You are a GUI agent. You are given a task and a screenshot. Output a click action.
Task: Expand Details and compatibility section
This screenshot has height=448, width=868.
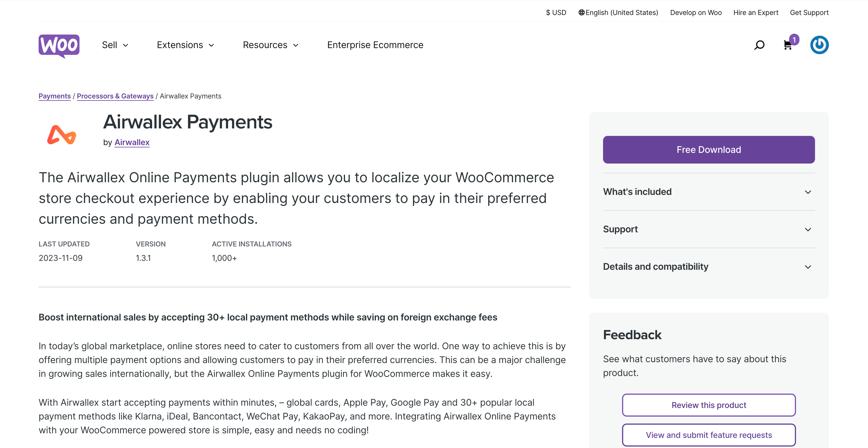(709, 267)
